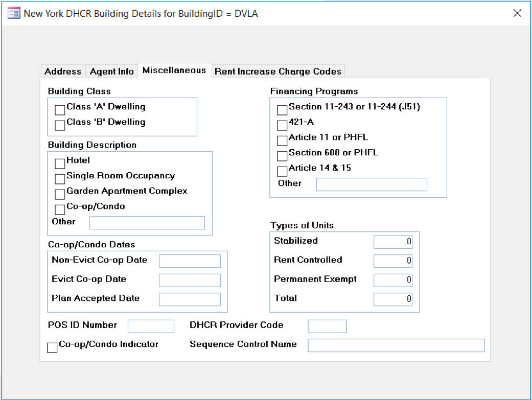Click the 'Co-op/Condo Dates' group label
532x400 pixels.
91,245
